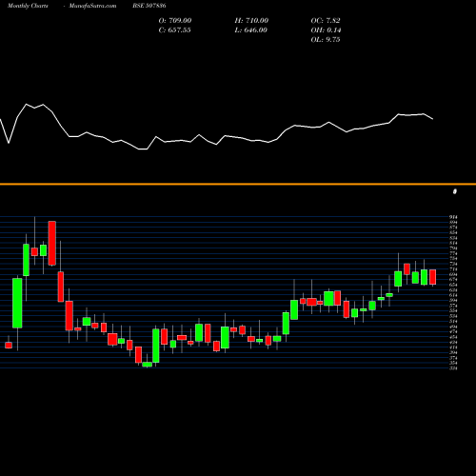Click the 'OL: 9.75' reading
Viewport: 476px width, 476px height.
pos(326,40)
